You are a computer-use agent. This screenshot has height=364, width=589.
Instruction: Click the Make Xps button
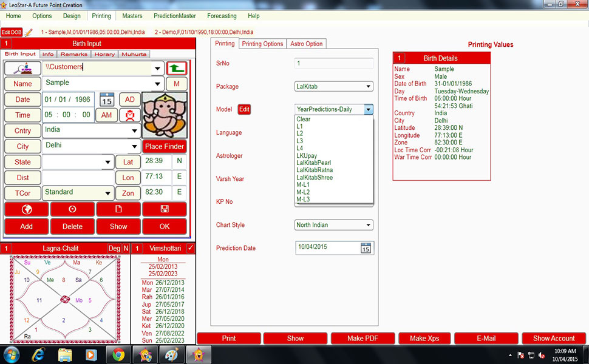tap(424, 339)
